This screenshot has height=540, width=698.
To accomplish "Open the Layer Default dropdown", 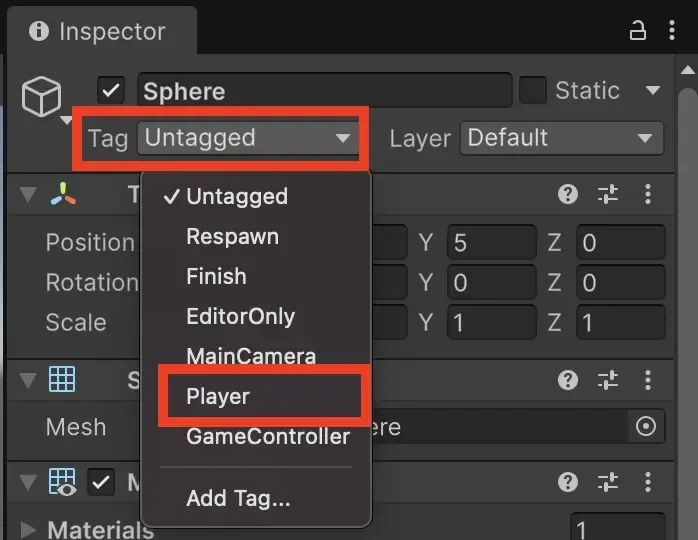I will coord(561,138).
